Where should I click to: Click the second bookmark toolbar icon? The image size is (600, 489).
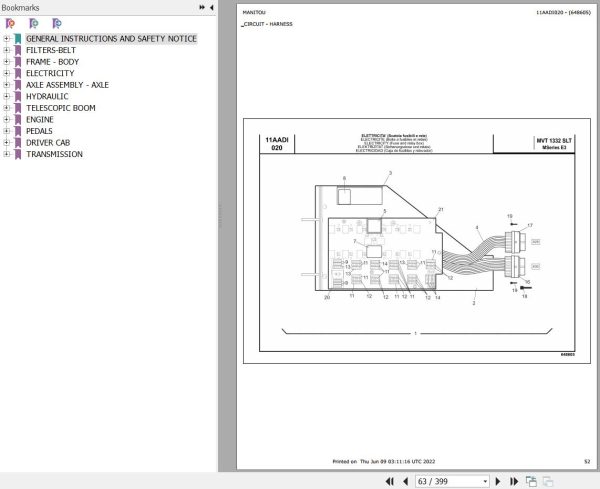click(x=34, y=23)
